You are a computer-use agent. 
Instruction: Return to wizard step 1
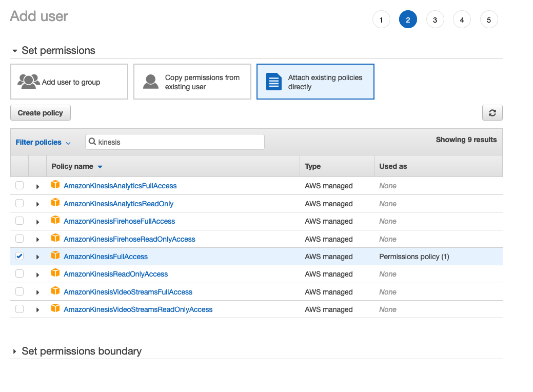[381, 19]
